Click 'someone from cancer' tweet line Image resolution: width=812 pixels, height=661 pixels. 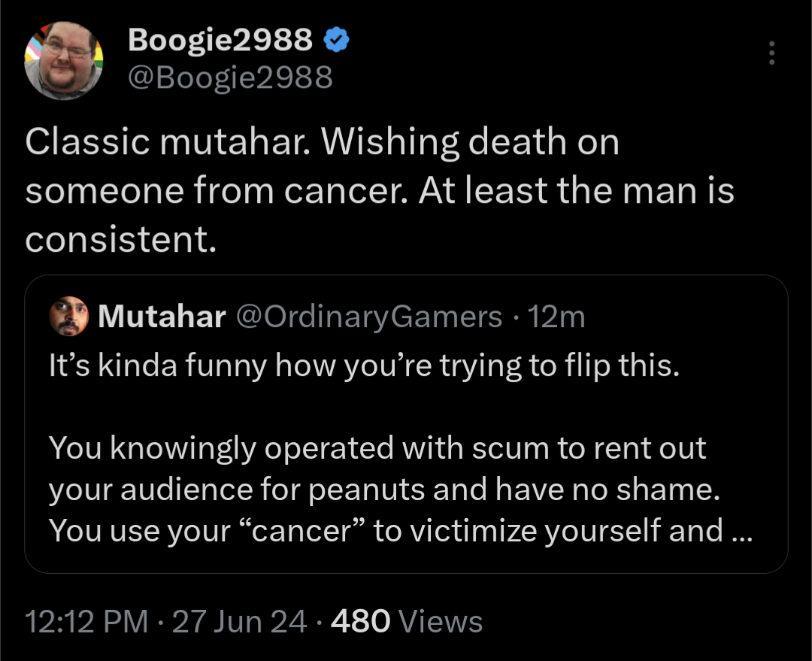[x=380, y=191]
